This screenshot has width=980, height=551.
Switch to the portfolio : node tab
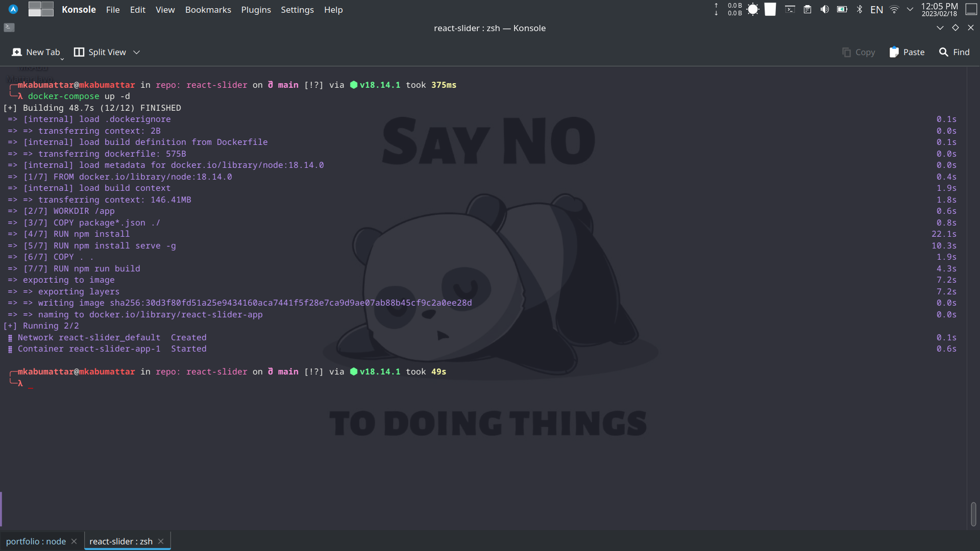click(36, 541)
